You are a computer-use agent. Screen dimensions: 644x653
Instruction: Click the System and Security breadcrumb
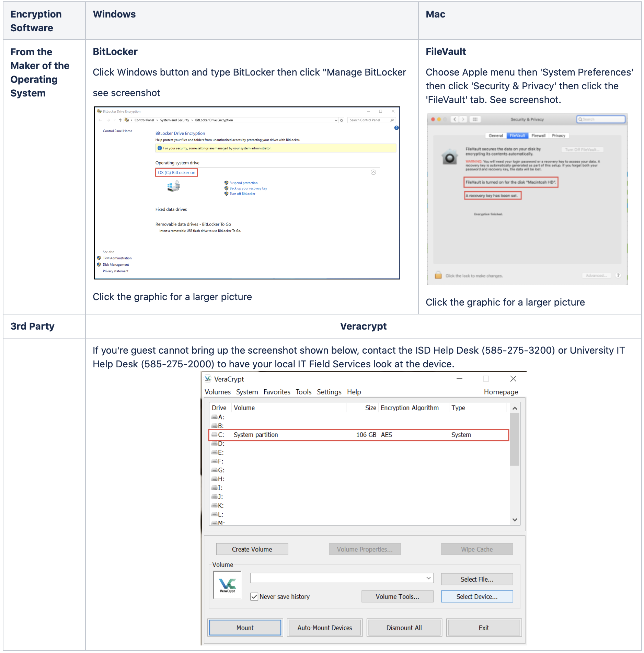tap(175, 120)
